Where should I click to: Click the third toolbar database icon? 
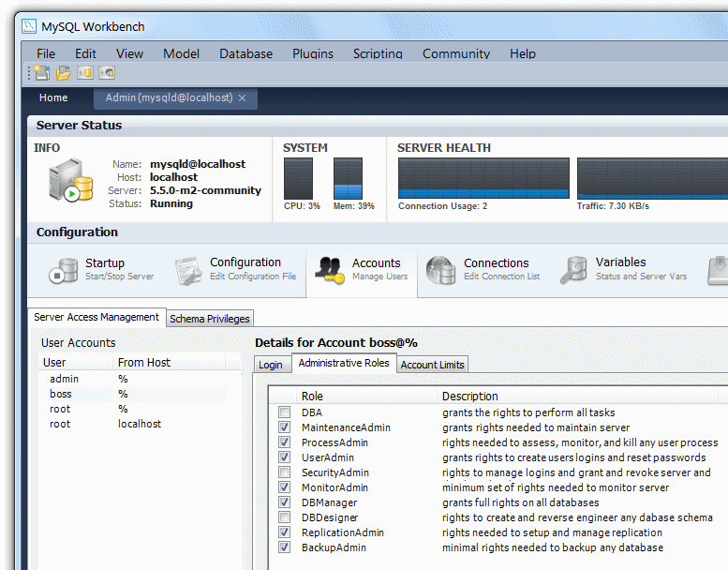(85, 73)
